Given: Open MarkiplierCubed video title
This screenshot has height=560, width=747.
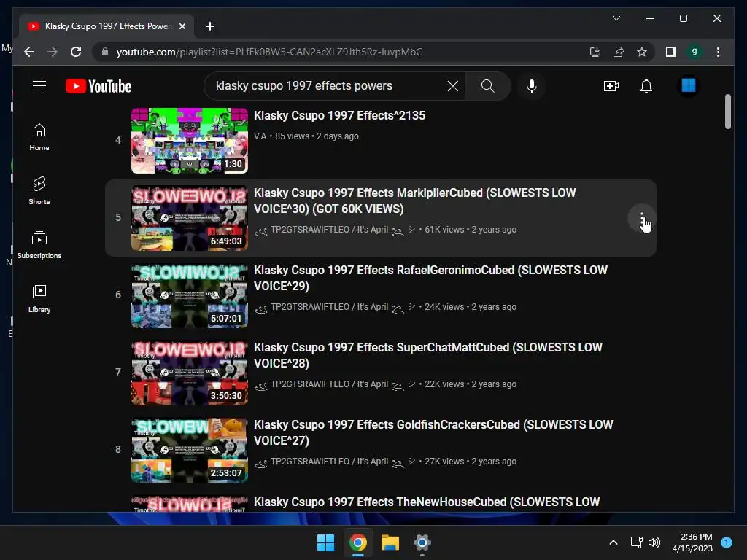Looking at the screenshot, I should (414, 201).
